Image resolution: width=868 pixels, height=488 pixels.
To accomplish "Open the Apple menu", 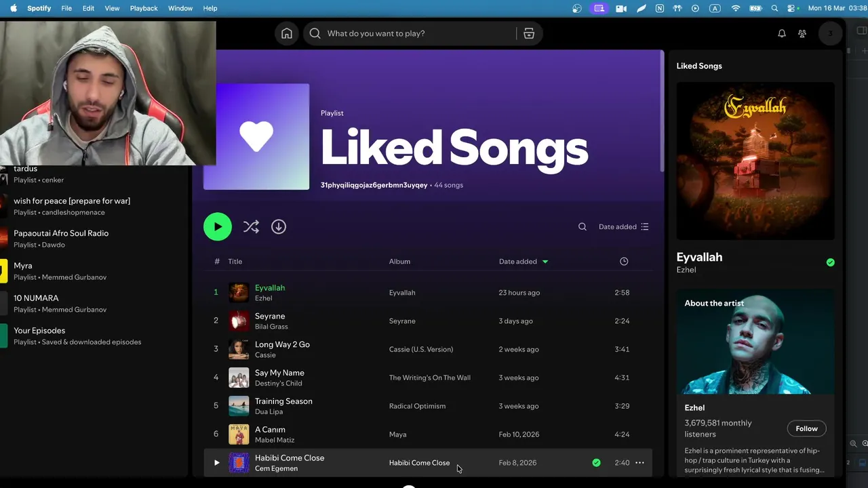I will (x=13, y=8).
